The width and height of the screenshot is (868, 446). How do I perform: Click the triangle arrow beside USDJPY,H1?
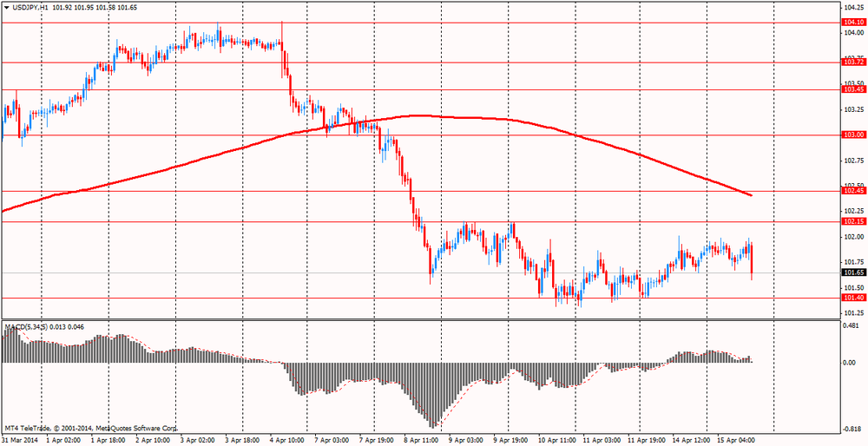(x=7, y=7)
